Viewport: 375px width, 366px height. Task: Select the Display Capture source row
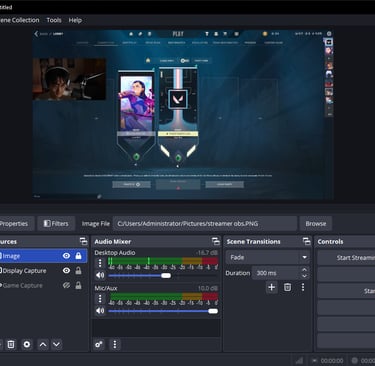point(43,270)
